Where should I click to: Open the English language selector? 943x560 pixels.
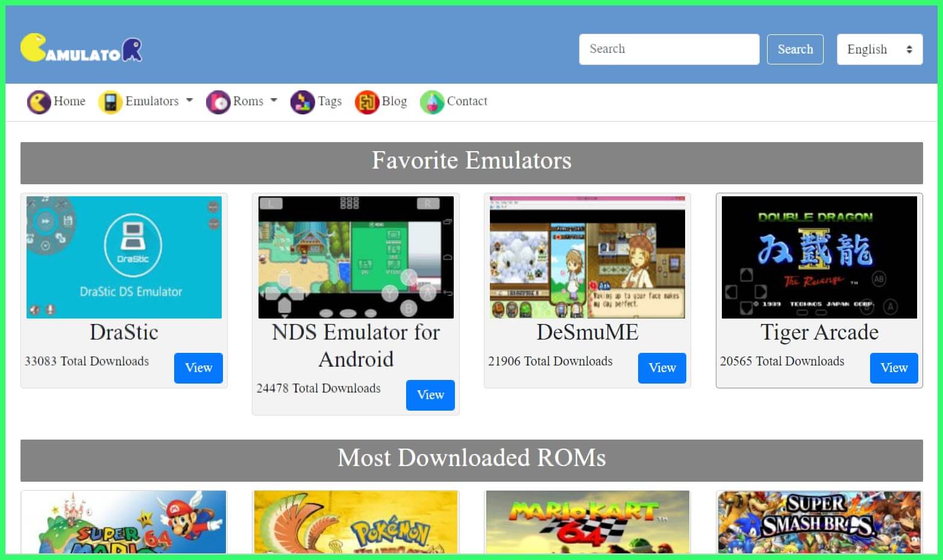pyautogui.click(x=879, y=49)
